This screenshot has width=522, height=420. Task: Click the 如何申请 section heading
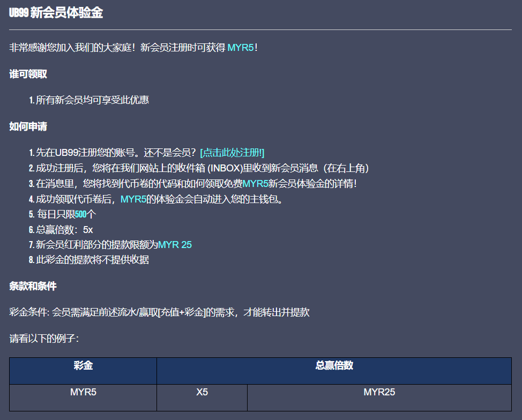28,126
